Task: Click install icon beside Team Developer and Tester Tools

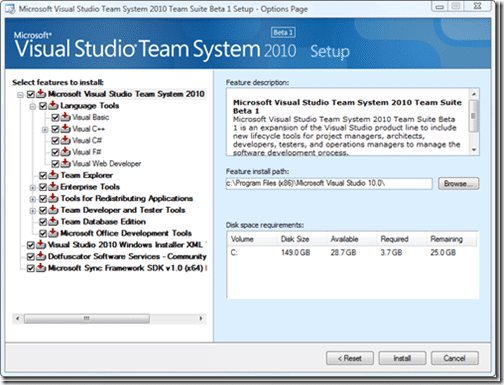Action: (53, 210)
